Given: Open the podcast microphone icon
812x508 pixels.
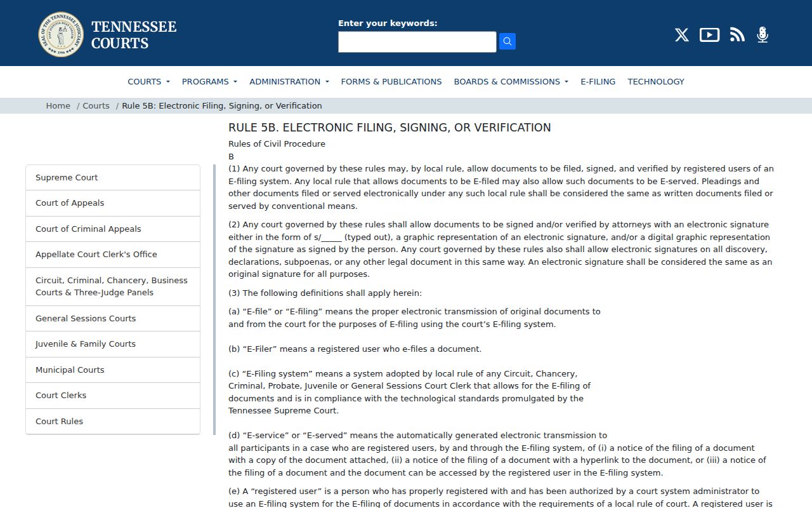Looking at the screenshot, I should (x=763, y=35).
